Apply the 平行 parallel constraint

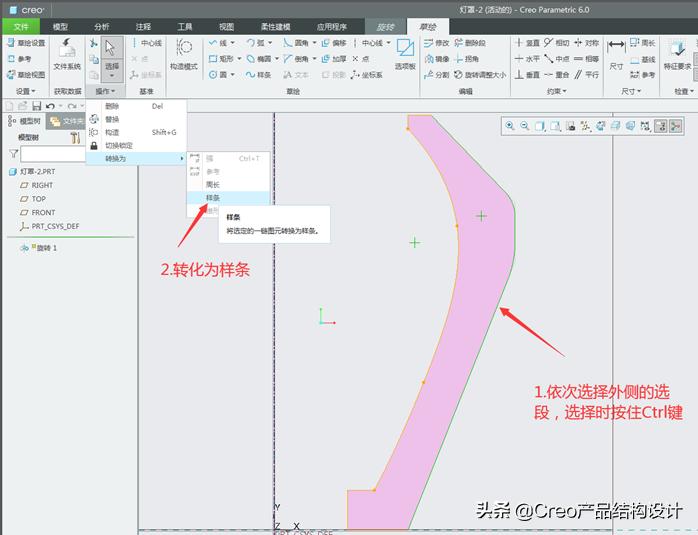click(x=586, y=75)
